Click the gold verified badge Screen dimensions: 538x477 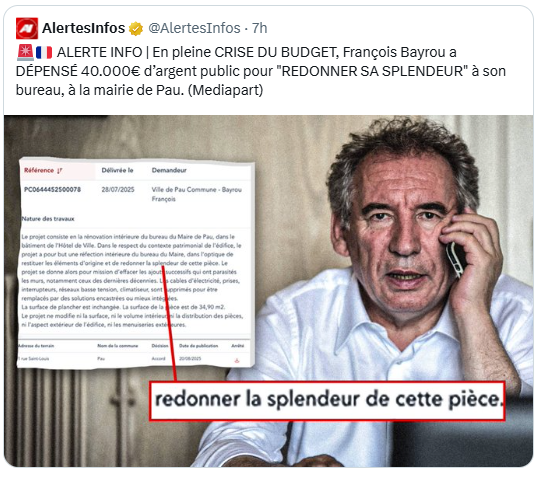point(136,29)
